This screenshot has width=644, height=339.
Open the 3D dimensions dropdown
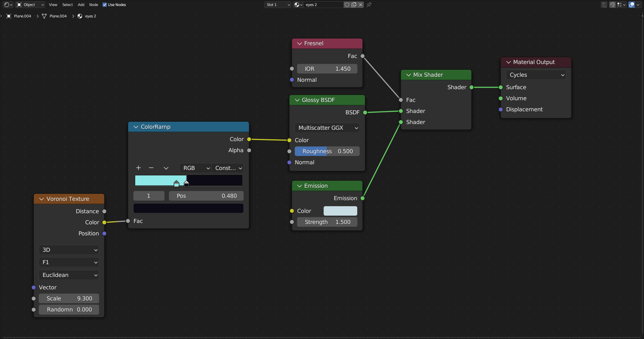click(x=69, y=250)
